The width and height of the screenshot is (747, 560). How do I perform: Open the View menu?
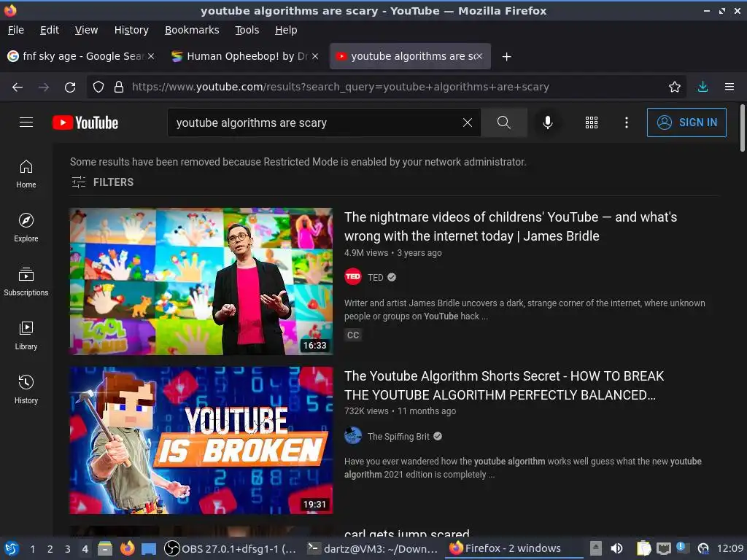coord(86,30)
